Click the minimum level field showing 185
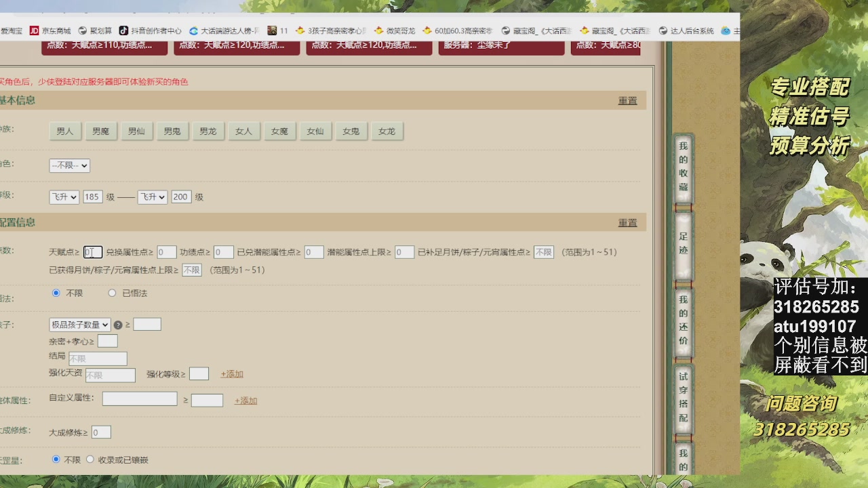The width and height of the screenshot is (868, 488). coord(92,197)
